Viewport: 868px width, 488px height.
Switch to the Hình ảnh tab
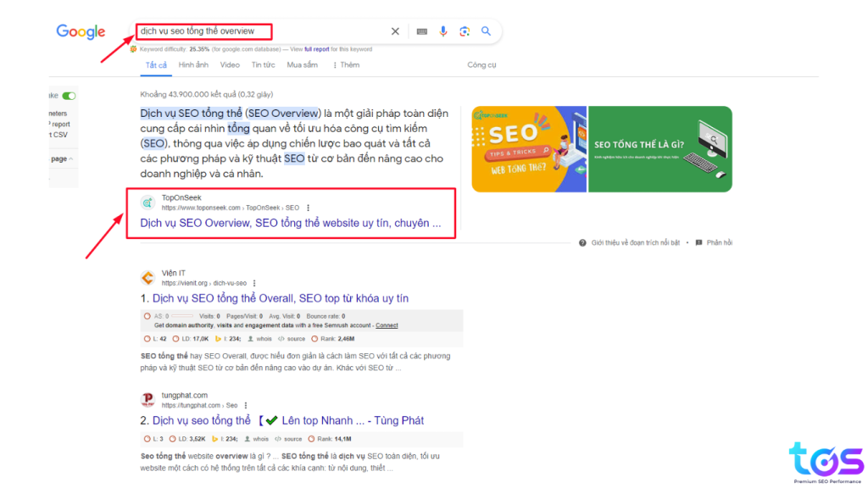coord(193,64)
